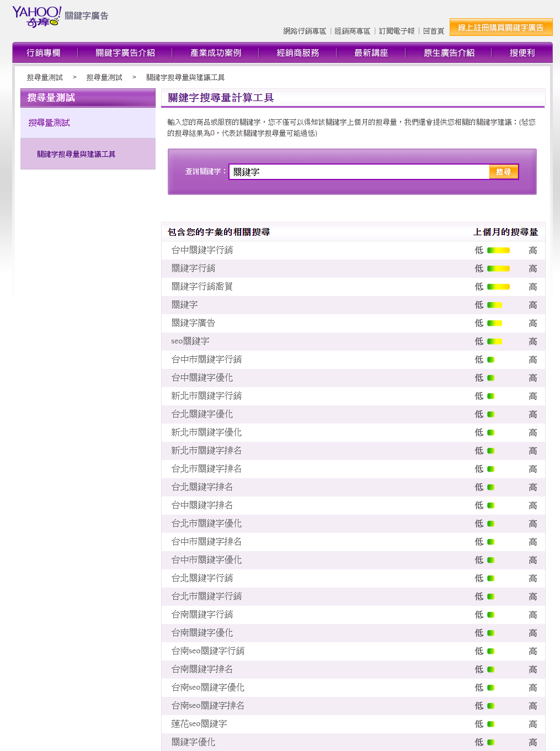Open the 最新講座 navigation item

pos(371,53)
